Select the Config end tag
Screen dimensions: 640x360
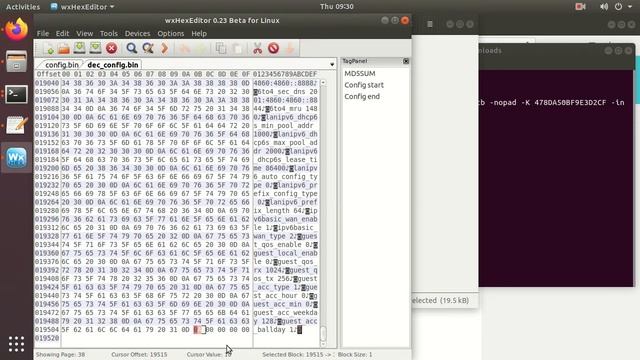[362, 96]
